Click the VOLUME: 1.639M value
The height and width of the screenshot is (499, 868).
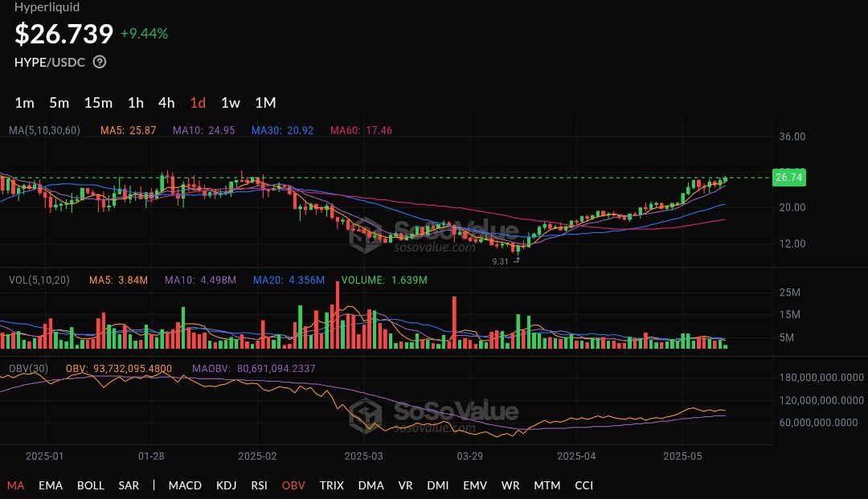384,280
